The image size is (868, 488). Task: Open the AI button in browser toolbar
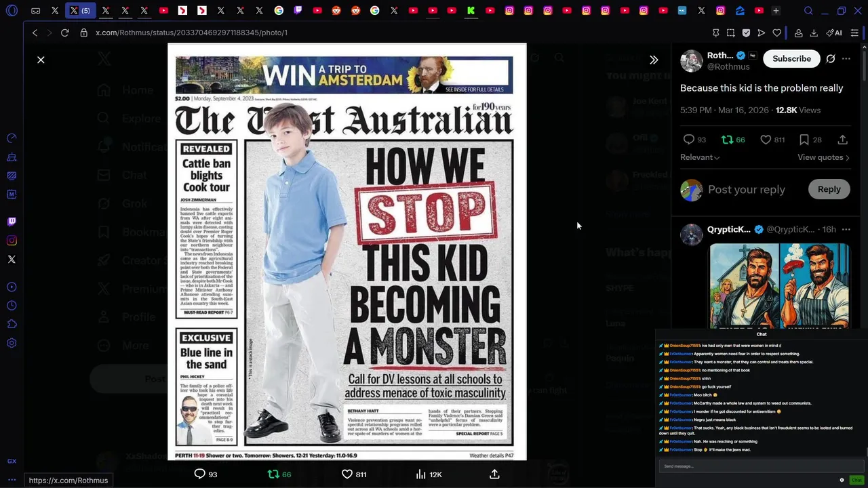pos(834,33)
